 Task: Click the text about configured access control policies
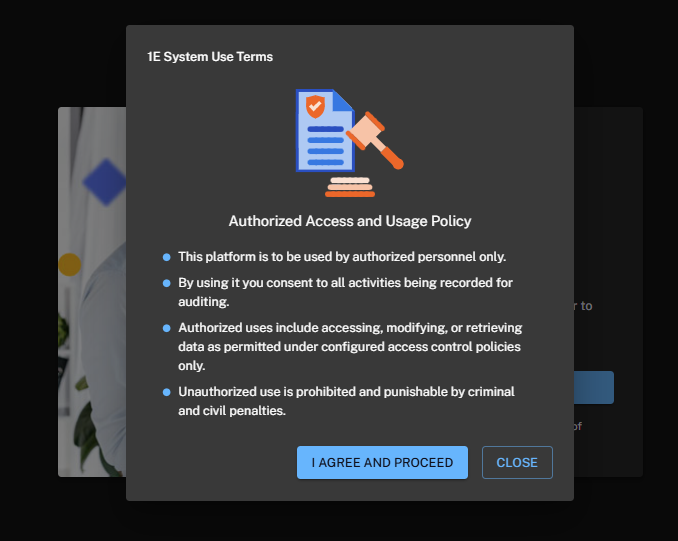[x=350, y=346]
